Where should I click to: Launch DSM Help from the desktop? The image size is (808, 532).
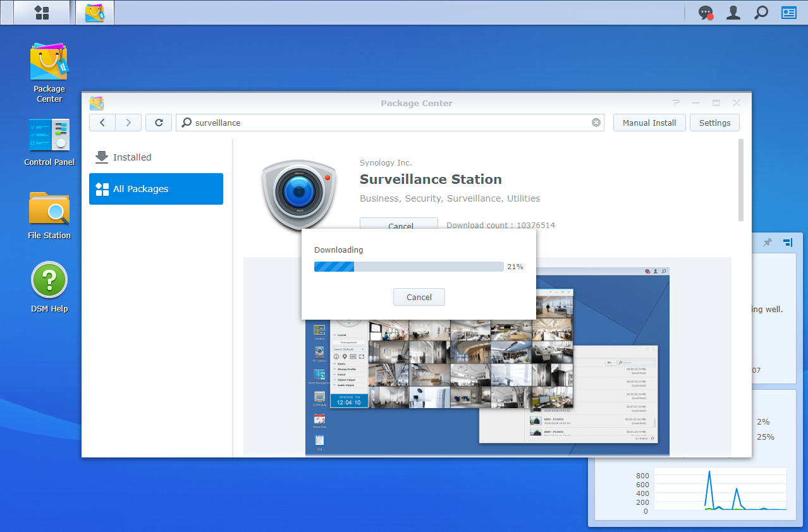[49, 279]
